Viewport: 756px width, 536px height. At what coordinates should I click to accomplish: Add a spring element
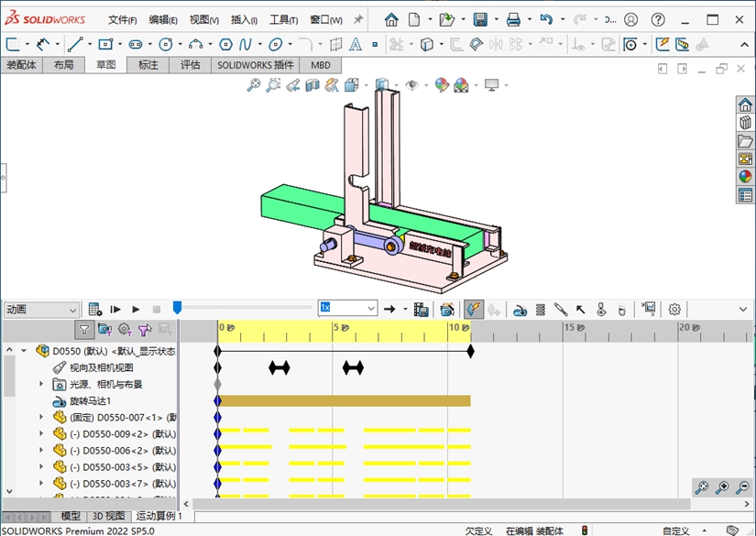tap(540, 309)
